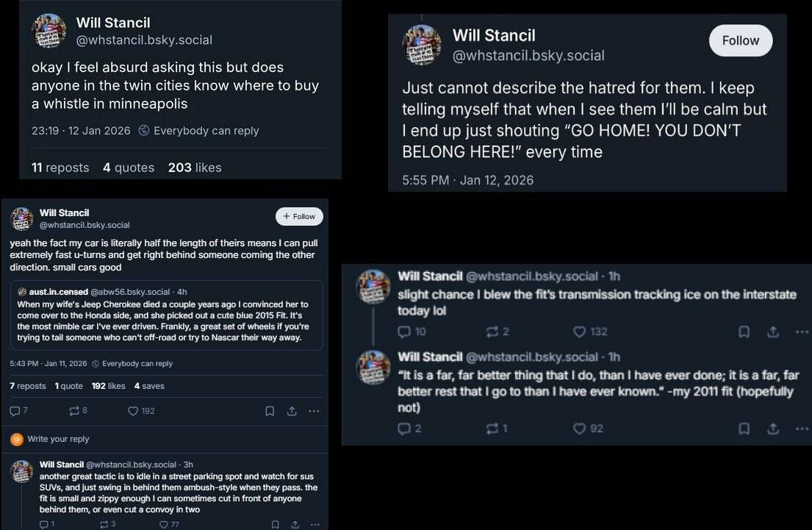Viewport: 812px width, 530px height.
Task: Open Will Stancil's avatar on whistle post
Action: pyautogui.click(x=49, y=31)
